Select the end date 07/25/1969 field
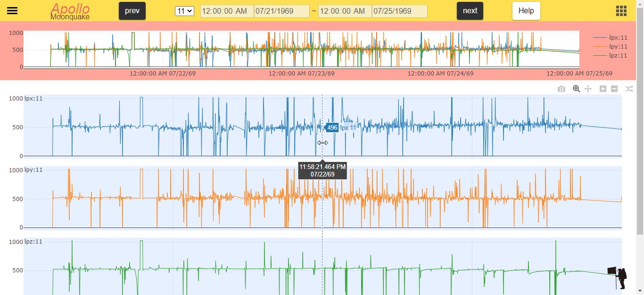 pos(399,11)
